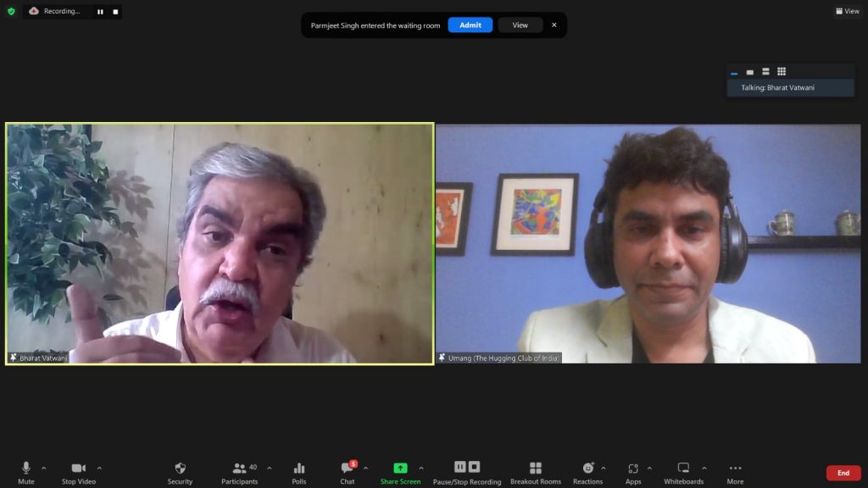The image size is (868, 488).
Task: Expand Apps options arrow
Action: [649, 468]
